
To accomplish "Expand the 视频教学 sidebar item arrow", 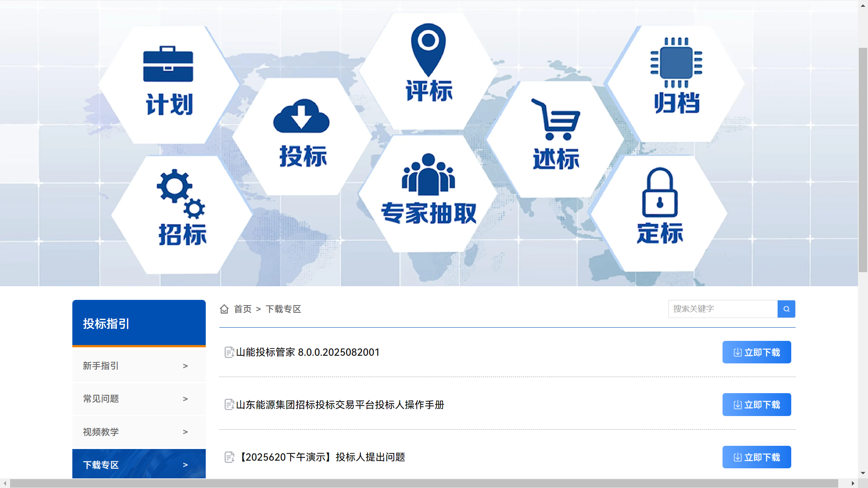I will [x=185, y=432].
